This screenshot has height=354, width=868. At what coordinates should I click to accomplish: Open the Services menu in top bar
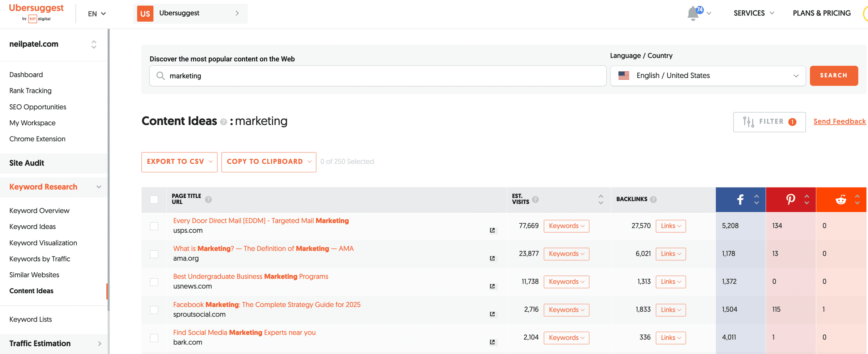coord(754,13)
